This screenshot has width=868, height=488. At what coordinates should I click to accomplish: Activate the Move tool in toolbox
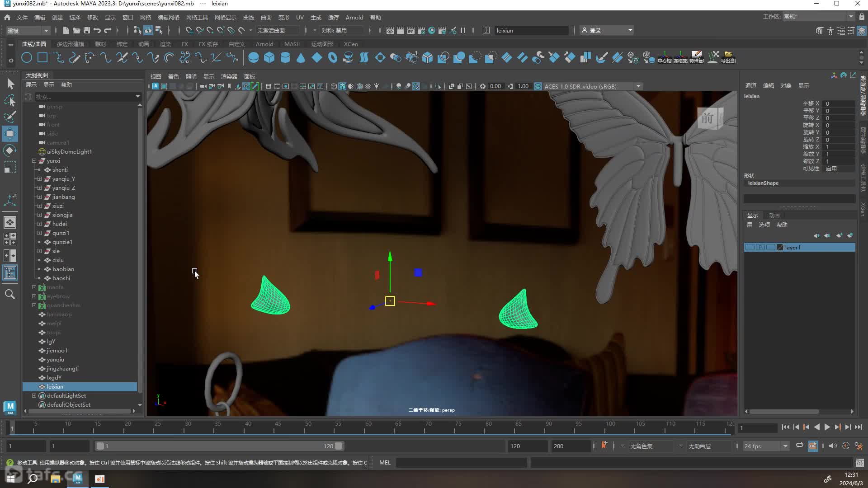10,134
